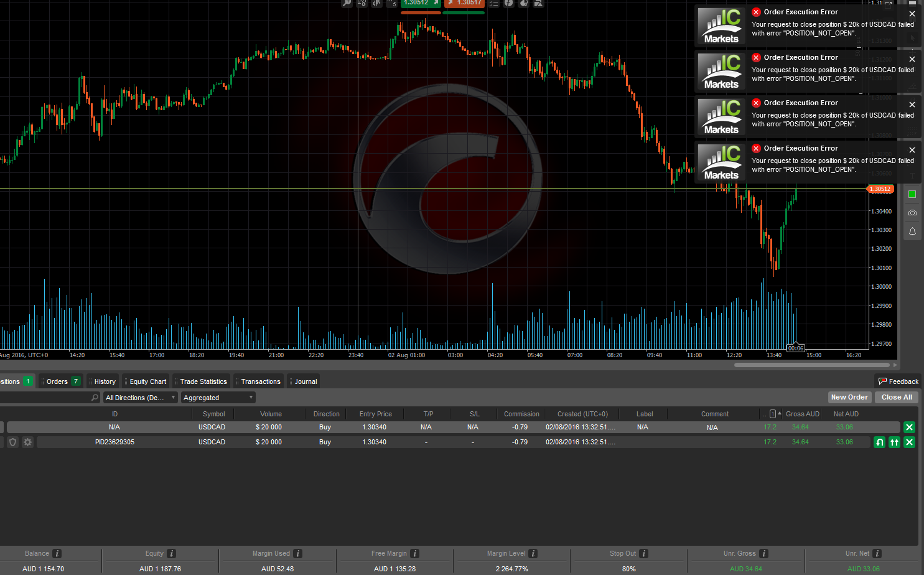The height and width of the screenshot is (575, 924).
Task: Click the Free Margin info icon
Action: coord(415,553)
